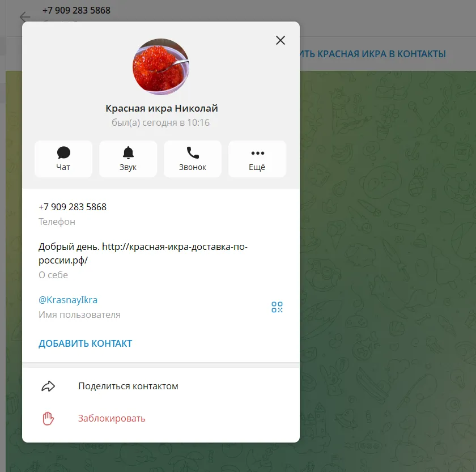Click the ДОБАВИТЬ КОНТАКТ link
Image resolution: width=476 pixels, height=472 pixels.
click(x=86, y=343)
